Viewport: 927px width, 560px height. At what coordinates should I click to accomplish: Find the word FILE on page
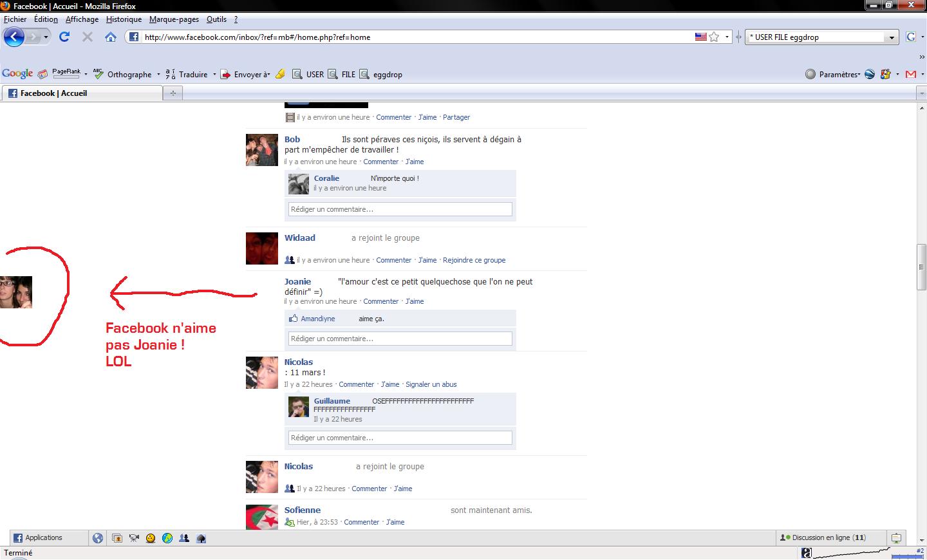pos(342,74)
